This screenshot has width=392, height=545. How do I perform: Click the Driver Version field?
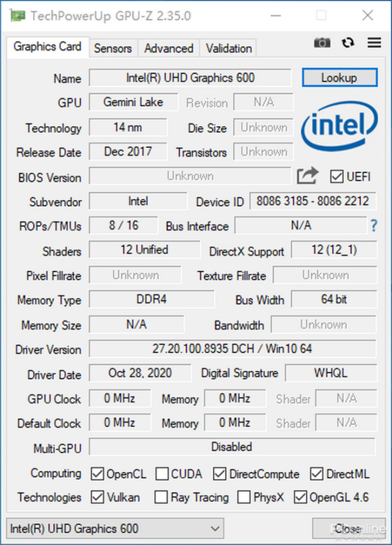[232, 349]
